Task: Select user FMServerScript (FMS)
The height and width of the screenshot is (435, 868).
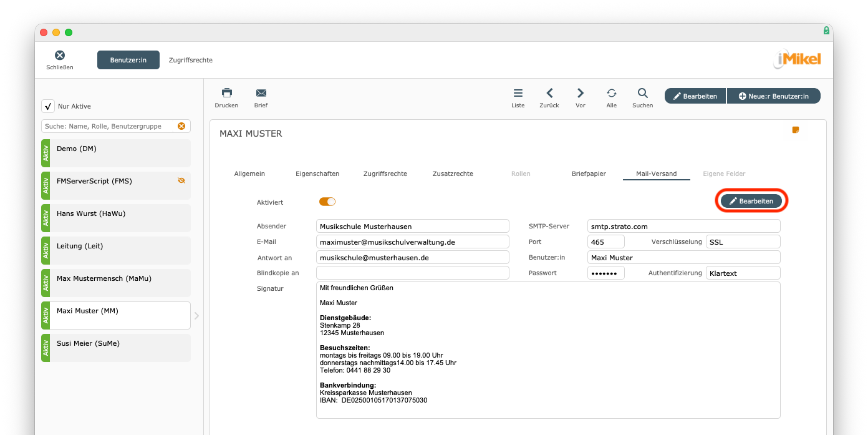Action: (116, 185)
